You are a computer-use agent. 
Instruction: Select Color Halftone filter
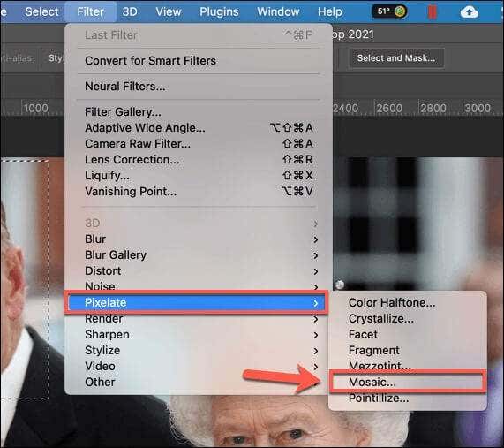point(408,302)
